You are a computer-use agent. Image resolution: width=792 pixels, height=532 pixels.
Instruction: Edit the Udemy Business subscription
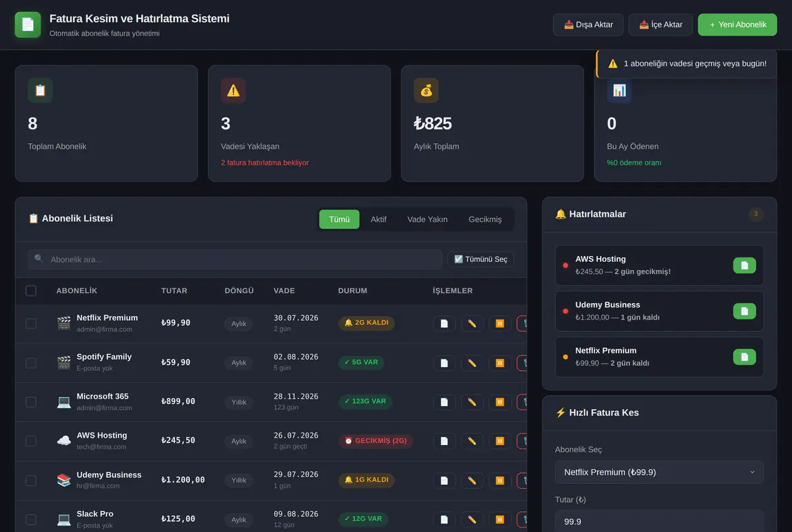(x=472, y=481)
